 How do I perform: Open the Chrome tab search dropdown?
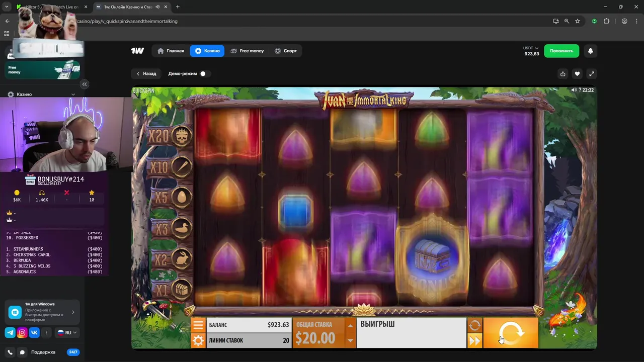7,7
